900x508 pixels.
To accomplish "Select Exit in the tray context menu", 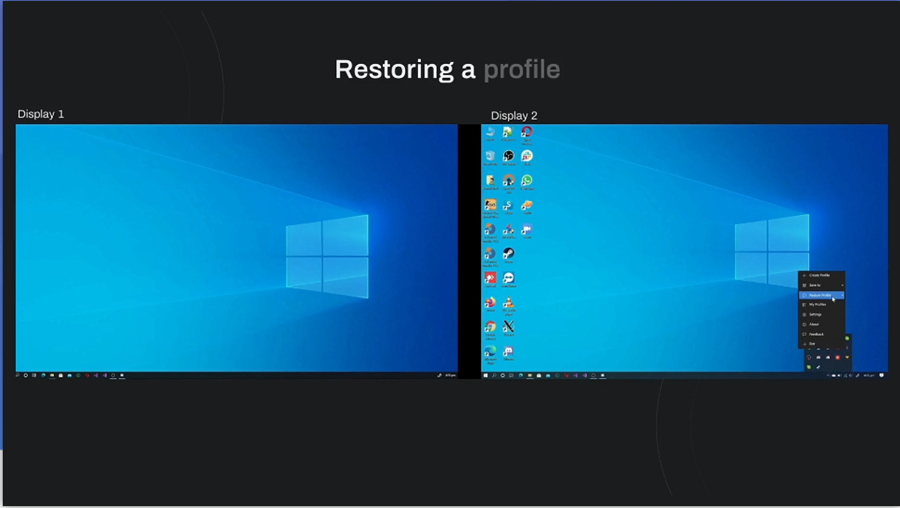I will 821,344.
